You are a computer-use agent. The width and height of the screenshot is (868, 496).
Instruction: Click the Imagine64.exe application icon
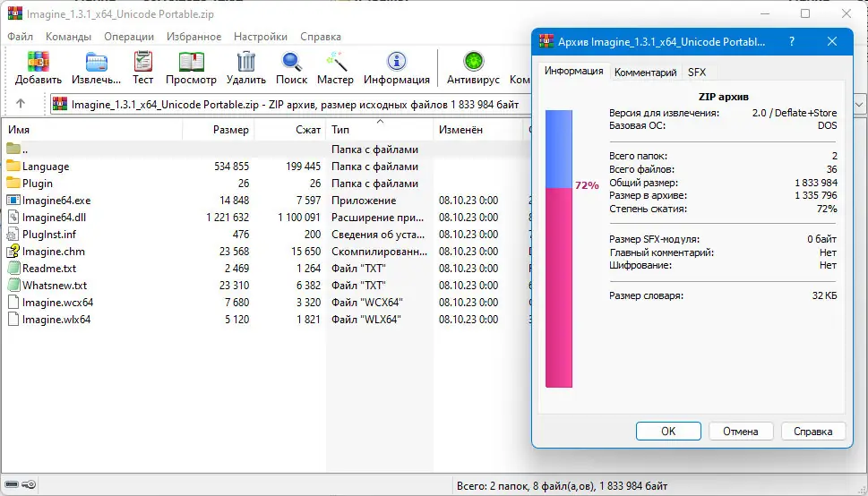pos(13,201)
